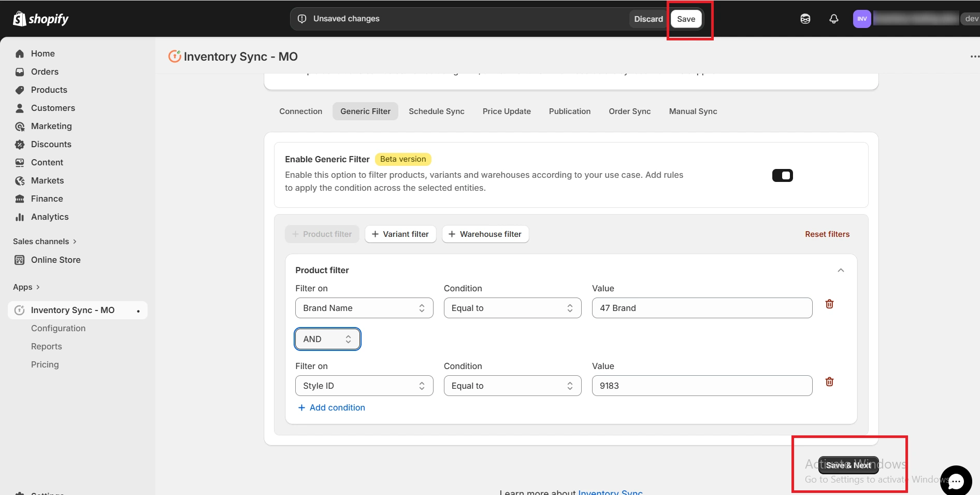Select Analytics in the sidebar
The image size is (980, 495).
click(x=50, y=217)
